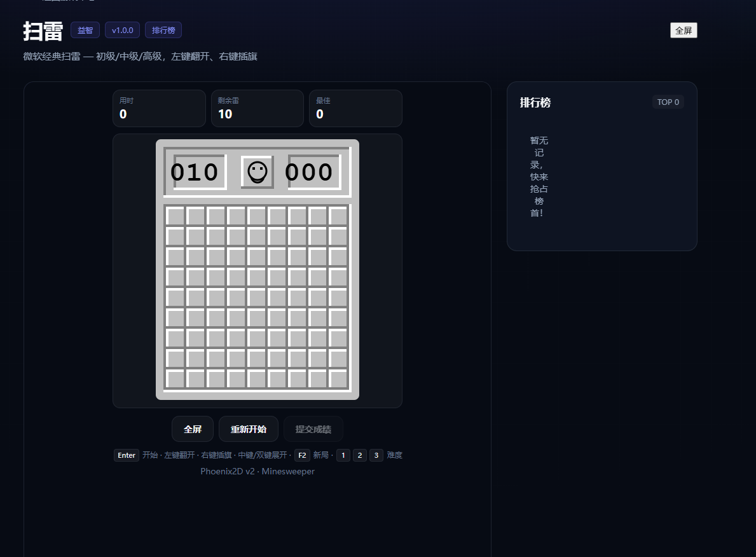Reveal row 7, column 4 cell

[237, 338]
